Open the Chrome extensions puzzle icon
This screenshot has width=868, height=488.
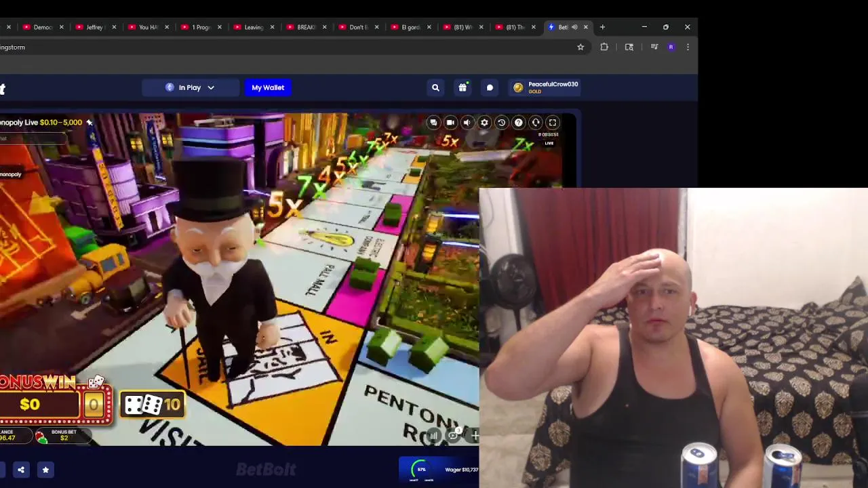pos(604,47)
